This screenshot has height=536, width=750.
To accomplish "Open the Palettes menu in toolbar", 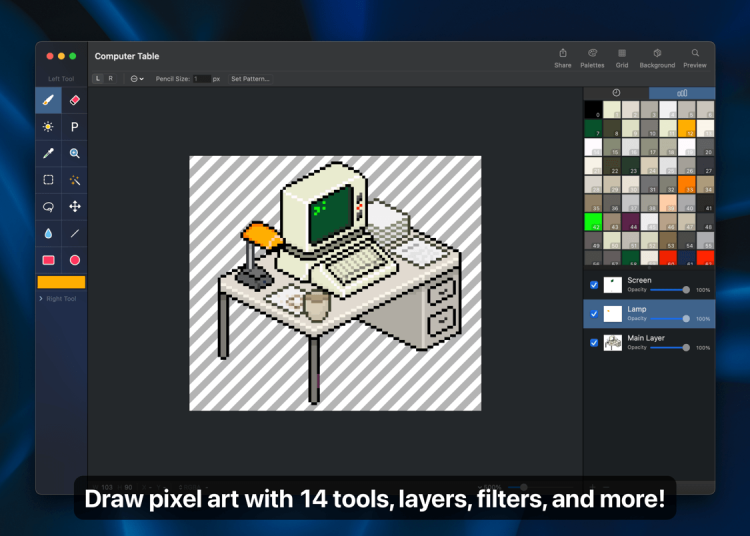I will (592, 58).
